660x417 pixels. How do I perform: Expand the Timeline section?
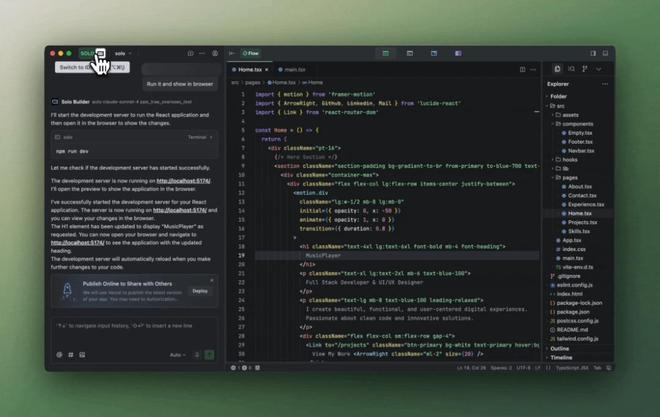(562, 357)
